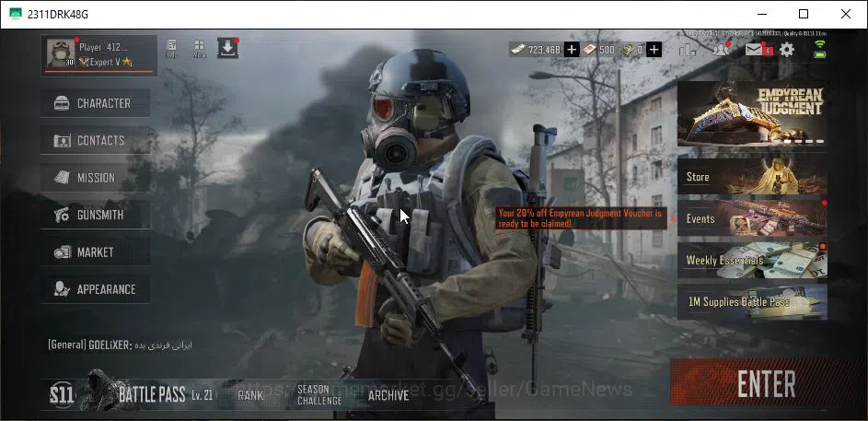Open the More grid icon
868x421 pixels.
coord(200,49)
